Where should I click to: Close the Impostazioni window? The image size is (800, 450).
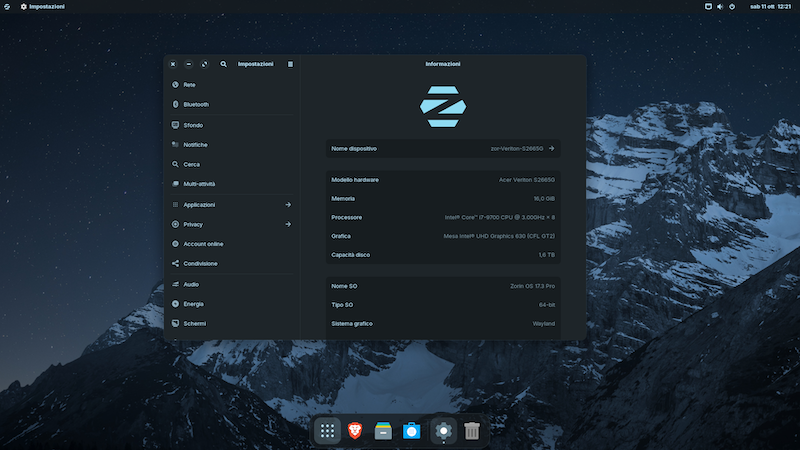click(173, 64)
